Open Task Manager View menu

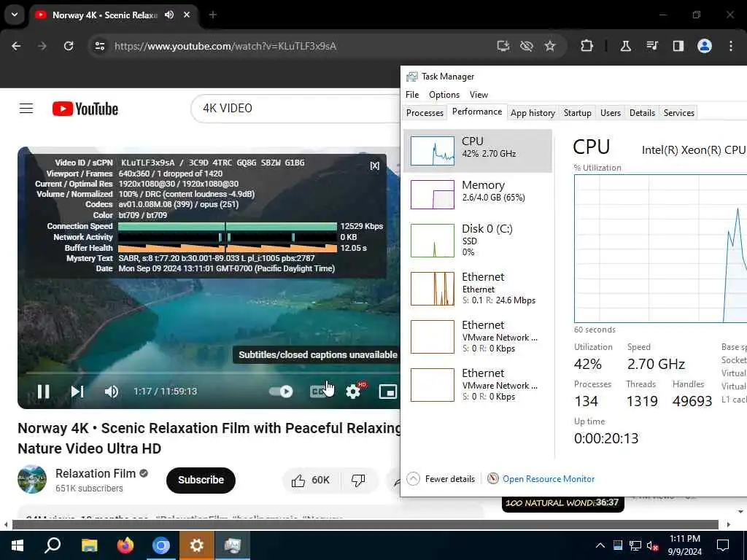pyautogui.click(x=479, y=95)
